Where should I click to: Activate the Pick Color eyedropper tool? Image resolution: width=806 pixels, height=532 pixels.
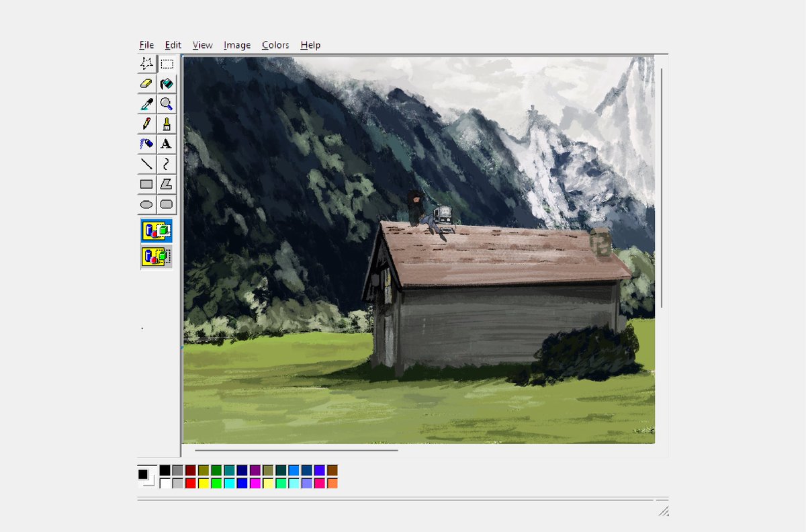pos(146,104)
